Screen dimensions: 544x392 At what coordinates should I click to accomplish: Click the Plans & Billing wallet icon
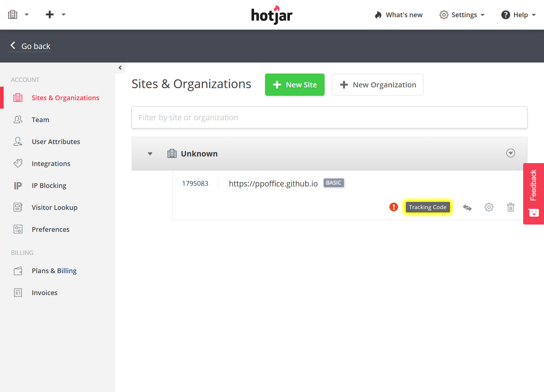coord(18,271)
